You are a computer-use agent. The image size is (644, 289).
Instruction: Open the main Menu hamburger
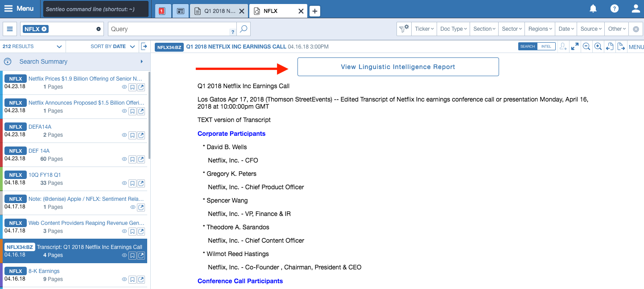pyautogui.click(x=19, y=8)
